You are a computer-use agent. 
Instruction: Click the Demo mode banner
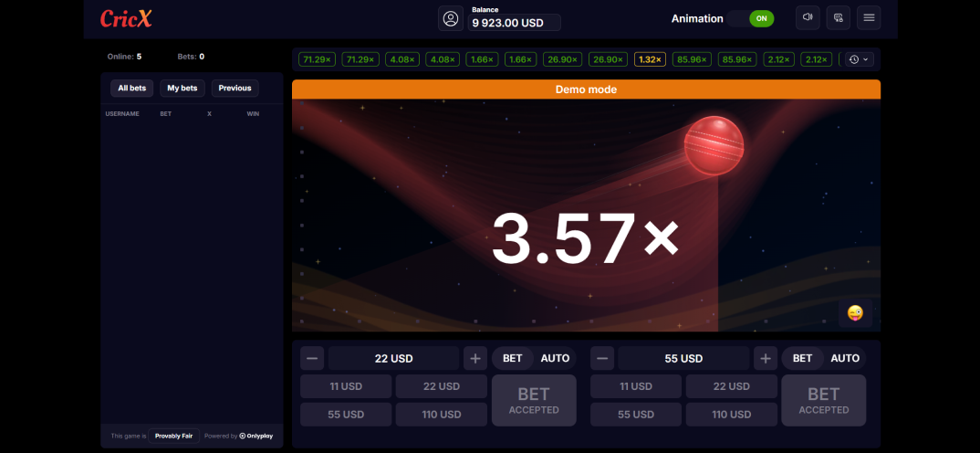tap(586, 90)
